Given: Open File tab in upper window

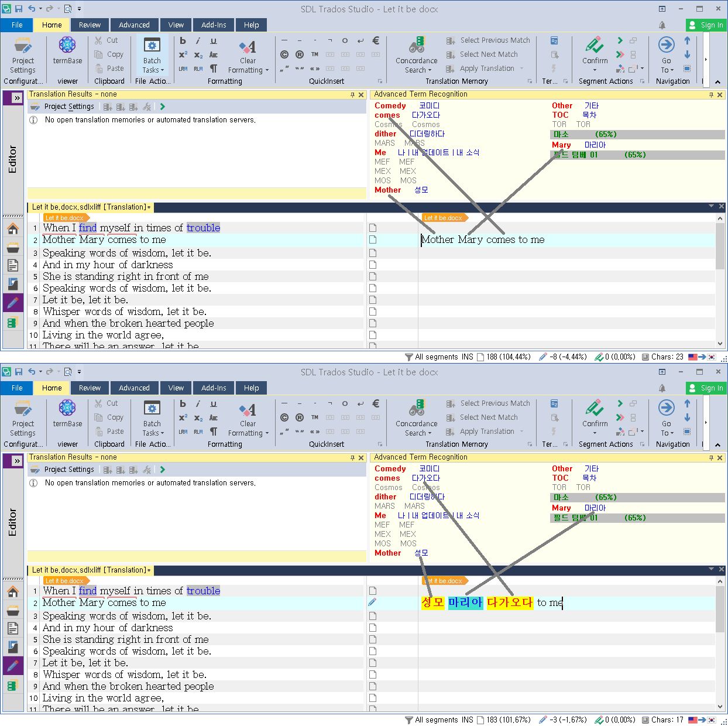Looking at the screenshot, I should coord(17,25).
